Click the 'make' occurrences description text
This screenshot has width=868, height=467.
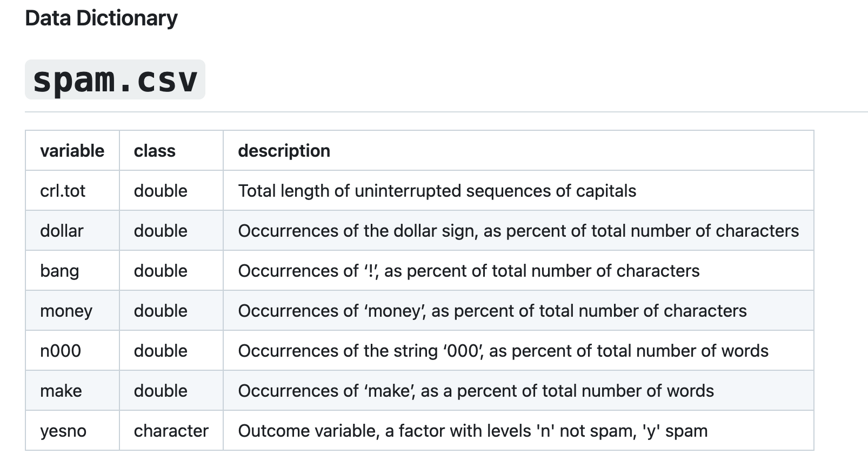pos(476,391)
